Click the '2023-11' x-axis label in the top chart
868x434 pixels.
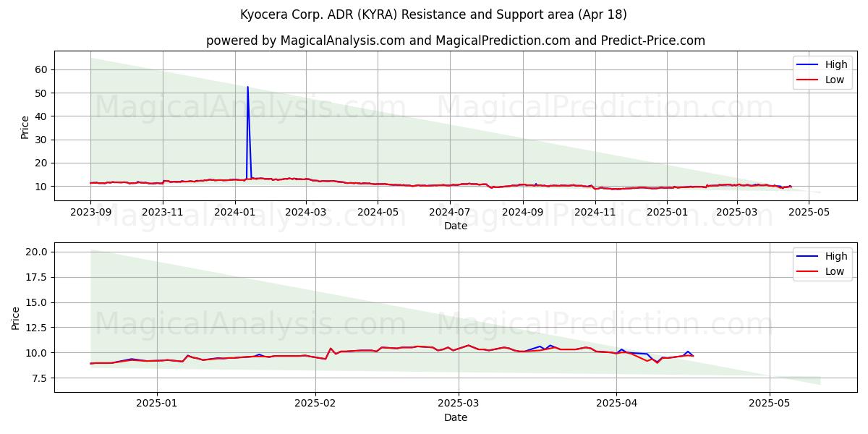(x=162, y=212)
